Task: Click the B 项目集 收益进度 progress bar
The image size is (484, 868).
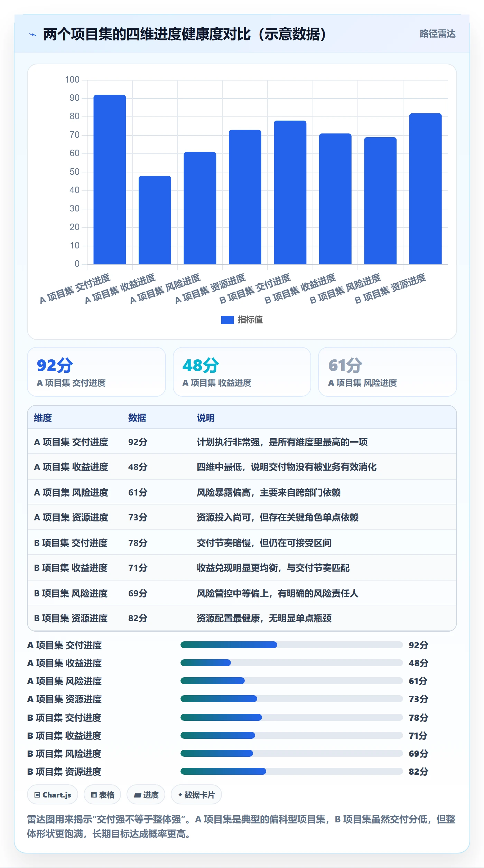Action: 292,735
